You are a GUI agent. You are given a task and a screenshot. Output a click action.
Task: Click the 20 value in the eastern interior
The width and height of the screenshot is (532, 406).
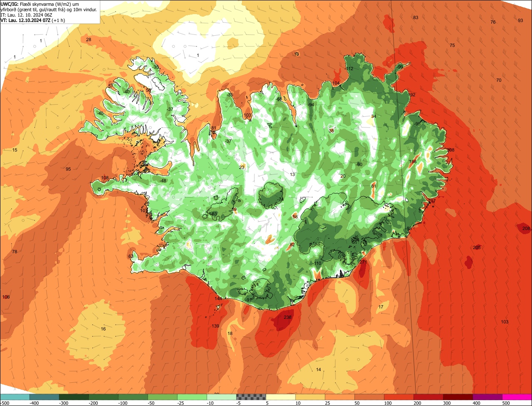pos(343,176)
